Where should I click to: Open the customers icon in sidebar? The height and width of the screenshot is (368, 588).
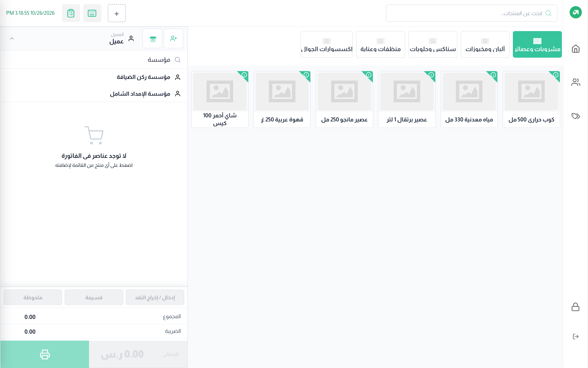[576, 82]
